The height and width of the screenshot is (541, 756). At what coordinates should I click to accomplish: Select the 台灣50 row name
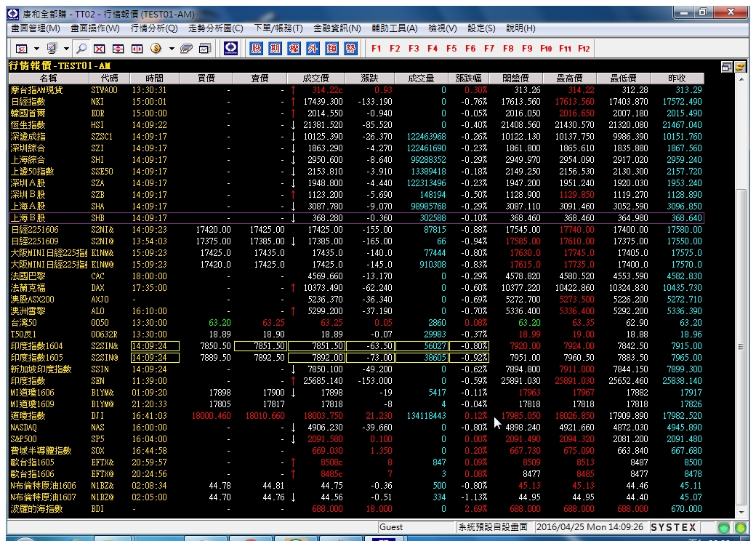tap(23, 323)
